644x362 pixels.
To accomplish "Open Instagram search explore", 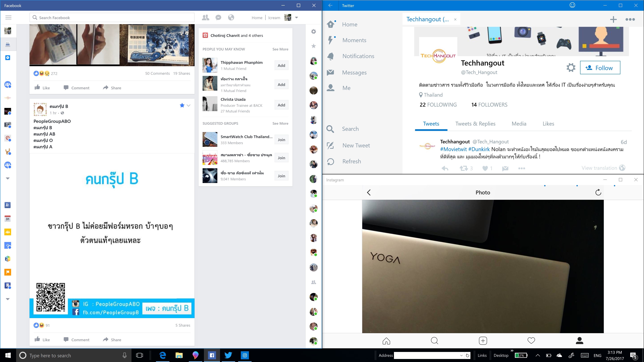I will [x=435, y=341].
